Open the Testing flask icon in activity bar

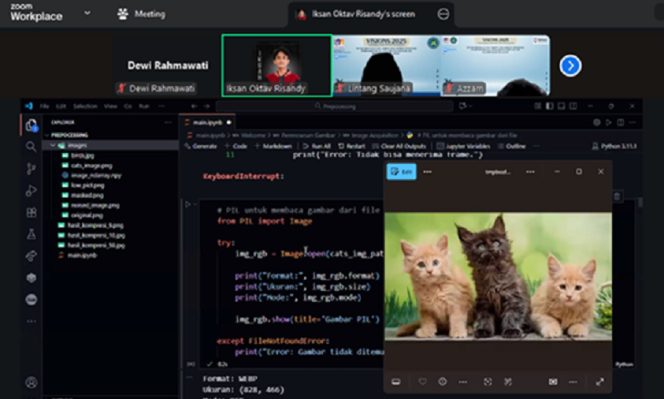pyautogui.click(x=31, y=234)
